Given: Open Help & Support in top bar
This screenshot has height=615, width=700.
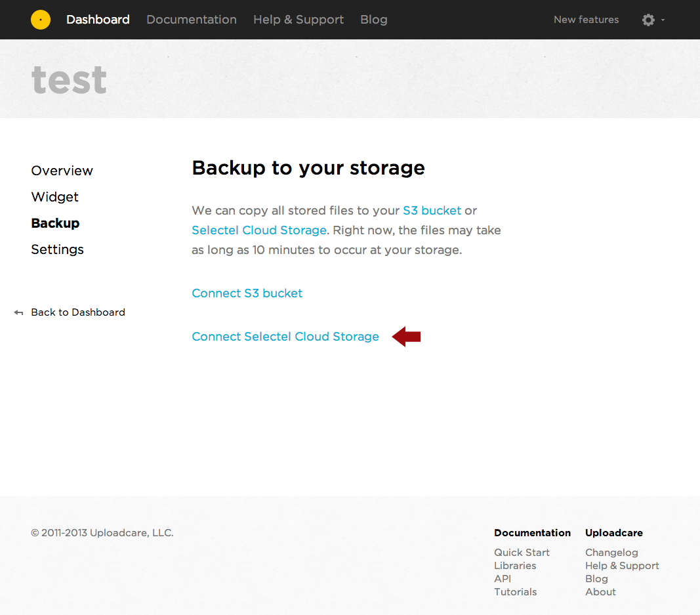Looking at the screenshot, I should click(x=299, y=20).
